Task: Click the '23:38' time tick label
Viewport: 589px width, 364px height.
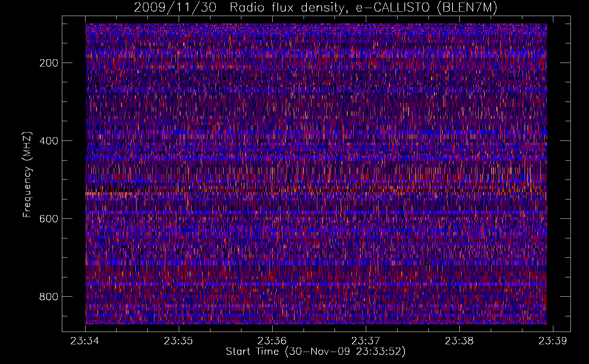Action: click(459, 341)
